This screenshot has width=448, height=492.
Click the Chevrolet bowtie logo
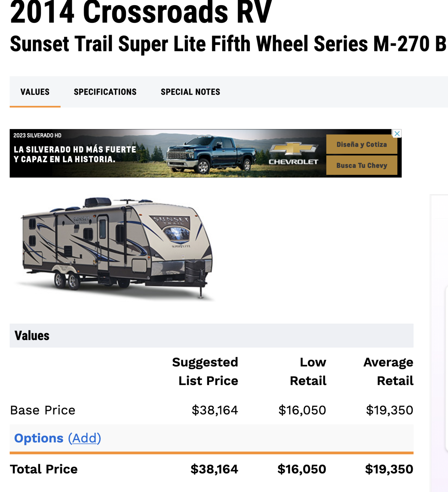[293, 149]
